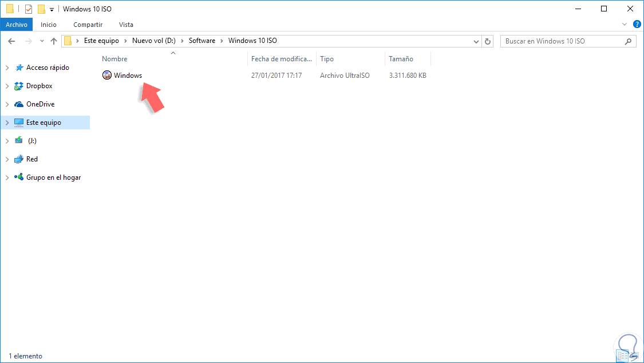Open the Compartir ribbon tab
This screenshot has height=363, width=644.
click(88, 25)
